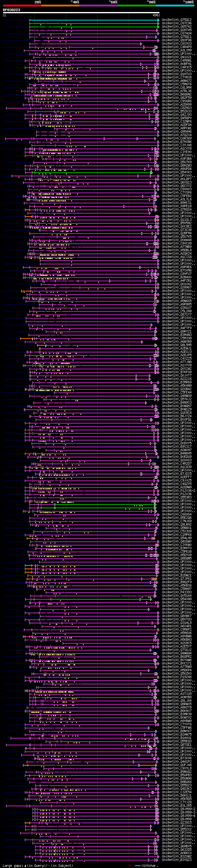Select label UniRef100_Q9LRH2
Screen dimensions: 197x868
point(177,524)
